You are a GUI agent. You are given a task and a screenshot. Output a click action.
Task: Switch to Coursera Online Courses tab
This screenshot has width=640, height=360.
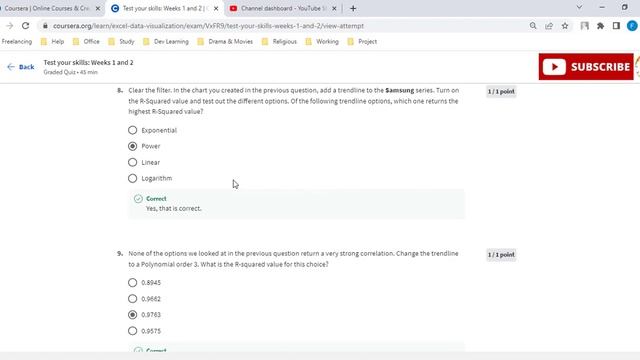[47, 8]
